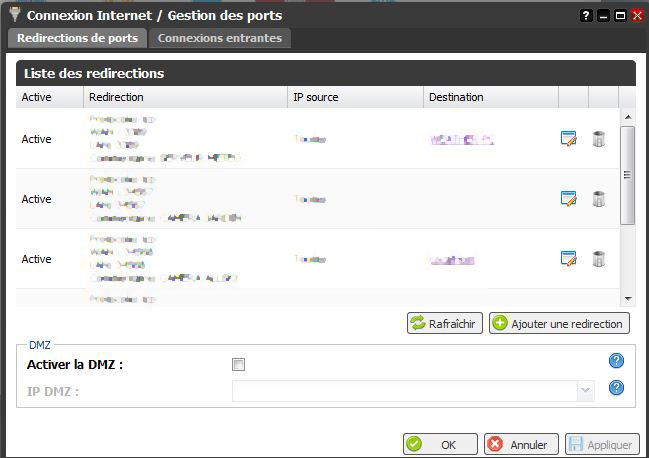This screenshot has width=649, height=458.
Task: Maximize the Gestion des ports window
Action: coord(620,16)
